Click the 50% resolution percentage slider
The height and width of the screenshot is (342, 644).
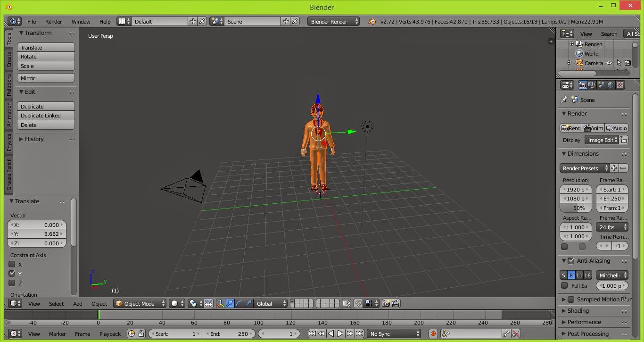pyautogui.click(x=576, y=208)
